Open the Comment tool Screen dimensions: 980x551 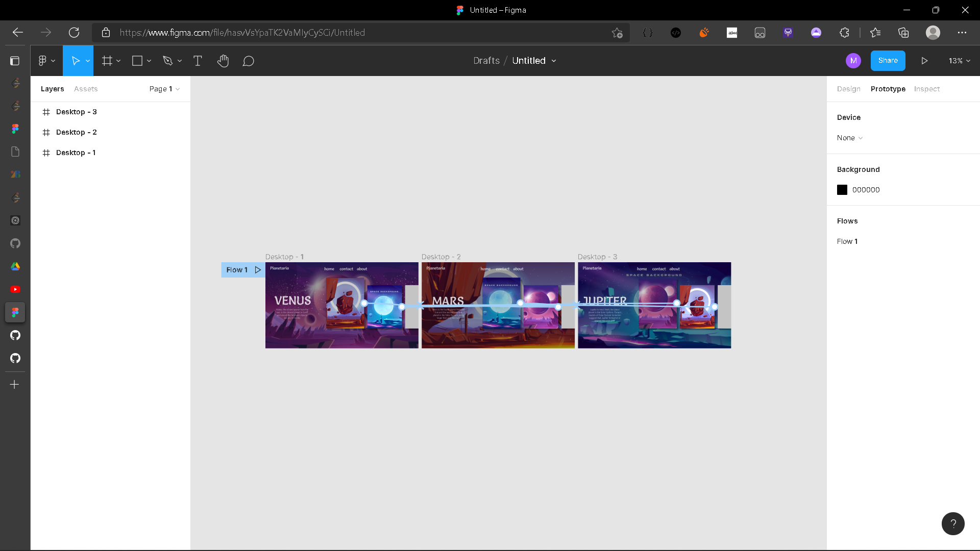pyautogui.click(x=249, y=60)
